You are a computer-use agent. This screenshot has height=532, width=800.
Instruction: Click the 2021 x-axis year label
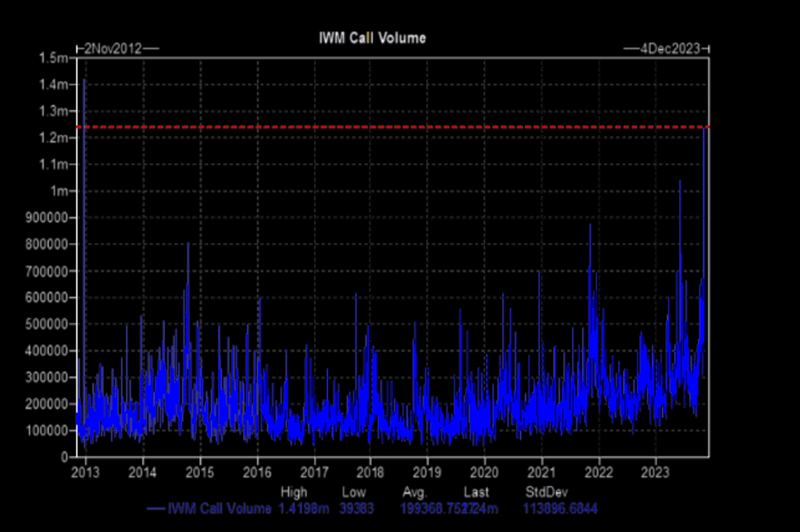pyautogui.click(x=541, y=472)
